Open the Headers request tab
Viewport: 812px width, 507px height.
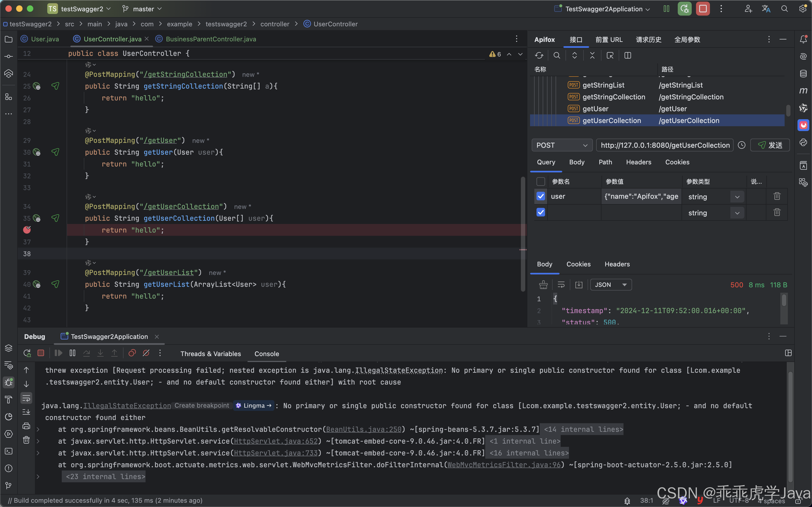click(x=638, y=162)
